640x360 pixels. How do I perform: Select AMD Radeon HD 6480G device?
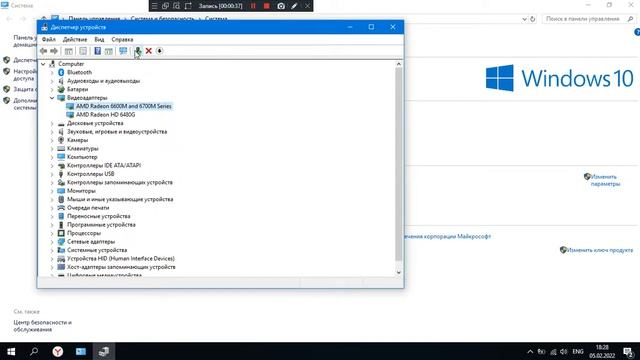click(x=105, y=115)
